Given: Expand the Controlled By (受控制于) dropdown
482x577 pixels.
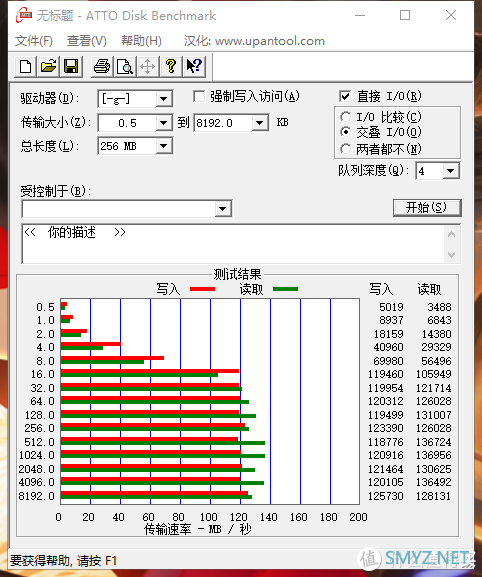Looking at the screenshot, I should 222,209.
